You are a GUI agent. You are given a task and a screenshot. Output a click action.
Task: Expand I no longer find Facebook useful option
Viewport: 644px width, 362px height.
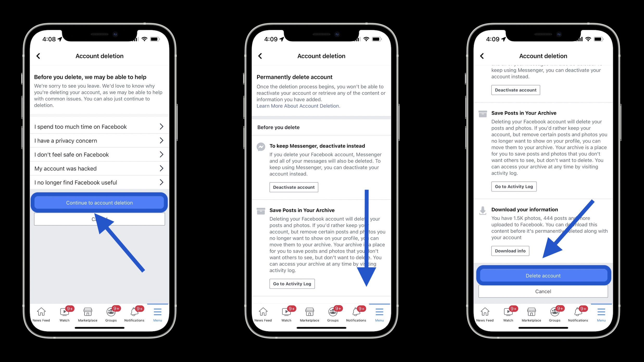click(162, 183)
